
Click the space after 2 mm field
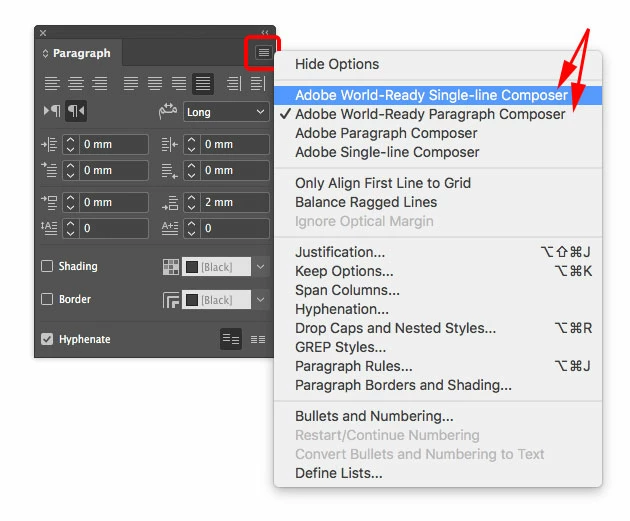pos(235,202)
